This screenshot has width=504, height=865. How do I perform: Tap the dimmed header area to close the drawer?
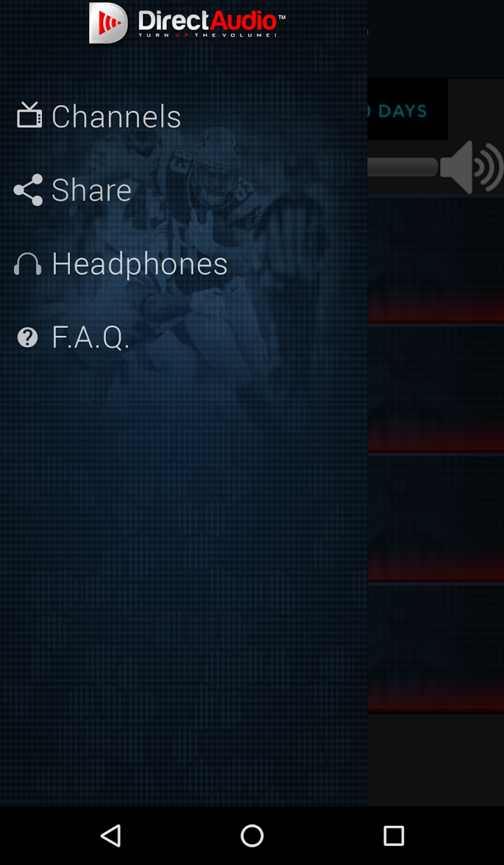435,39
